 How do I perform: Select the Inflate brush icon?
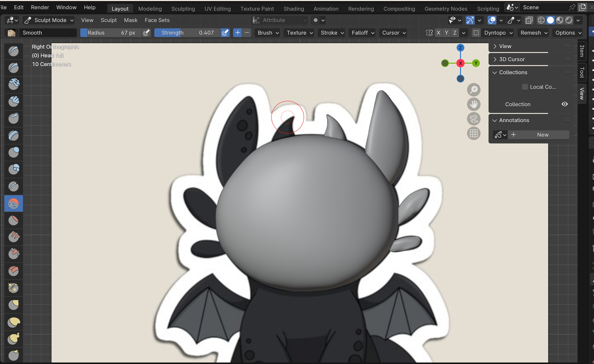click(x=14, y=152)
